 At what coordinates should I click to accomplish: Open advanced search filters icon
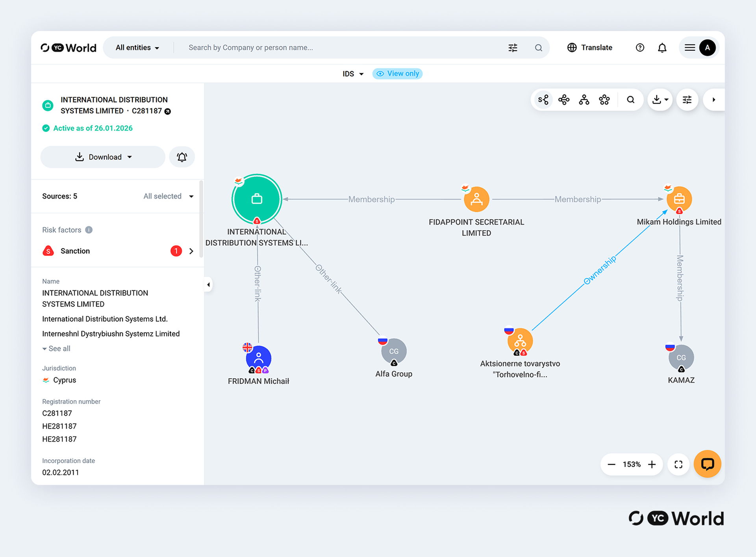(x=513, y=48)
